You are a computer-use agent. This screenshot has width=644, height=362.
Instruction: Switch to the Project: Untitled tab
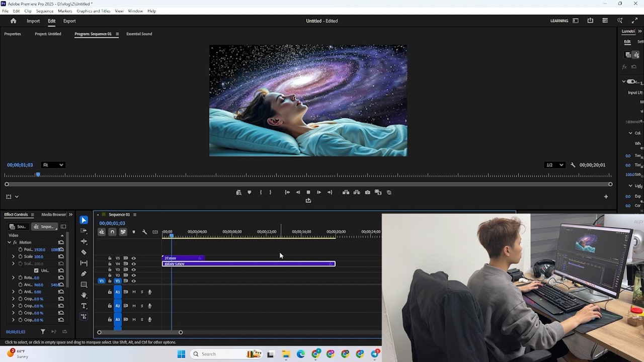click(48, 34)
